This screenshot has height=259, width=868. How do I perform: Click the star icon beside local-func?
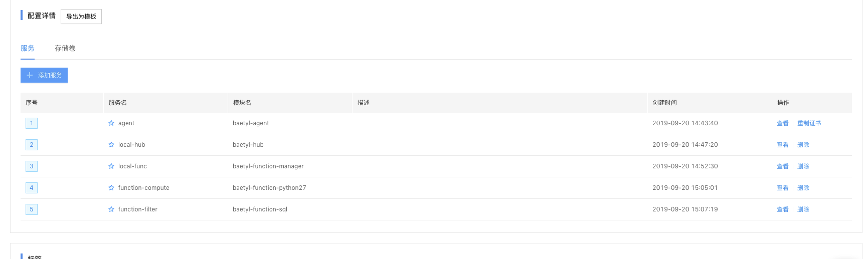point(111,166)
